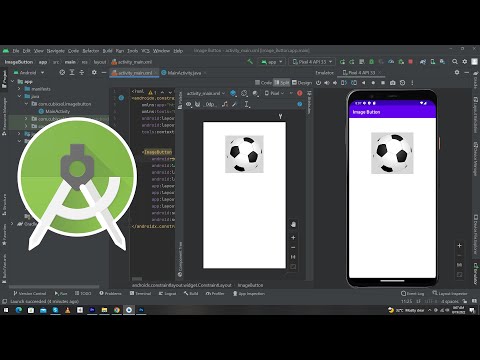This screenshot has width=480, height=360.
Task: Open Google Chrome from Windows taskbar
Action: pos(117,310)
